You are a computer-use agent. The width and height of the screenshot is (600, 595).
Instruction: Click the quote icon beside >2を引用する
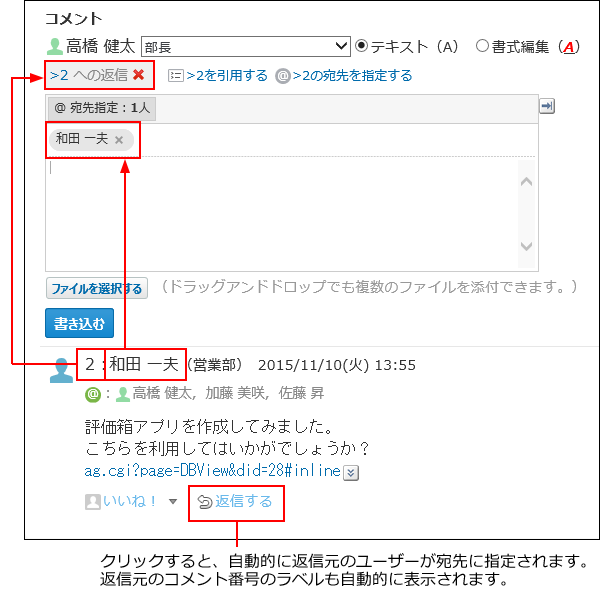(x=176, y=76)
